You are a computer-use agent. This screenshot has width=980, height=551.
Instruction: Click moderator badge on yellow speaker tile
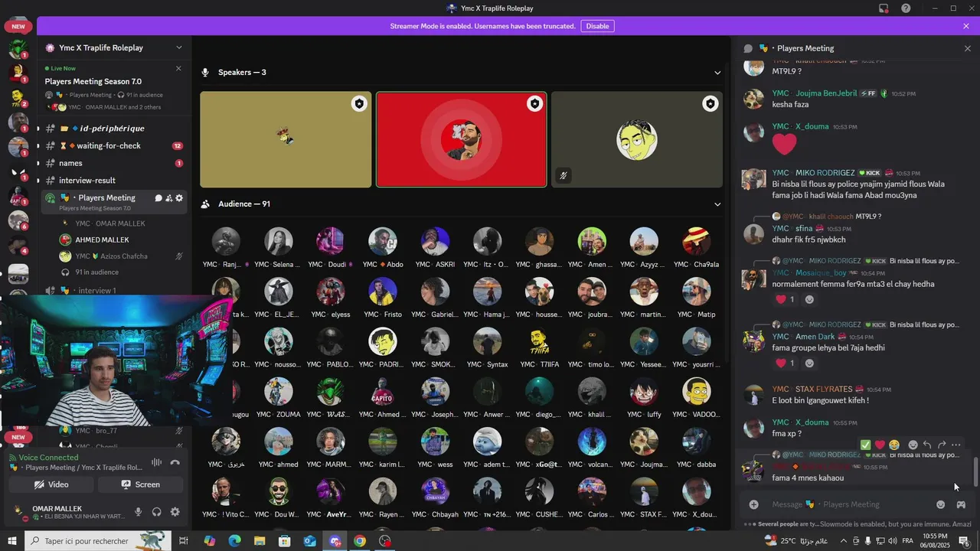point(359,103)
